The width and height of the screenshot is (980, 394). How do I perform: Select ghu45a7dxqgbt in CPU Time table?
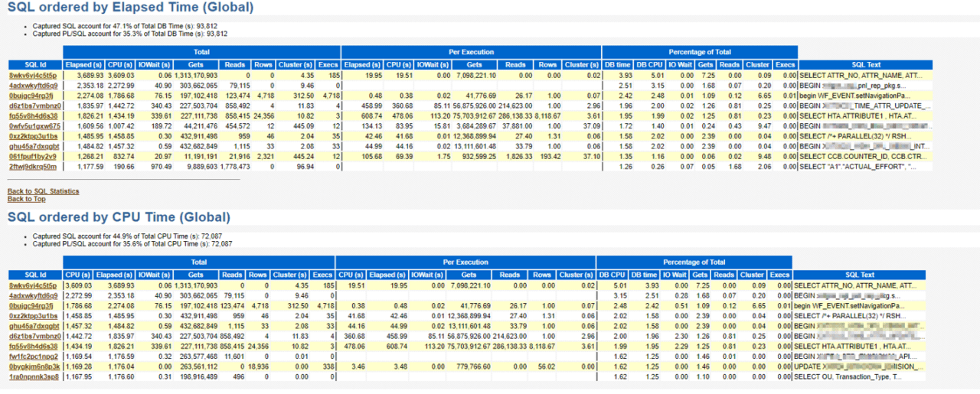pos(33,324)
